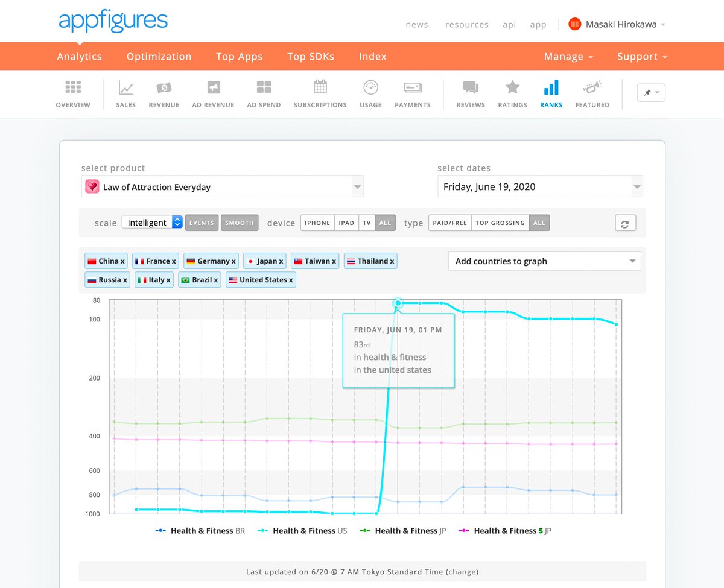Toggle Health & Fitness $ JP legend entry
The width and height of the screenshot is (724, 588).
pyautogui.click(x=505, y=531)
